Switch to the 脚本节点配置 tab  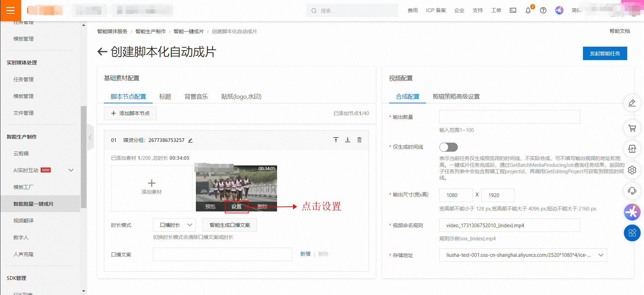point(128,97)
